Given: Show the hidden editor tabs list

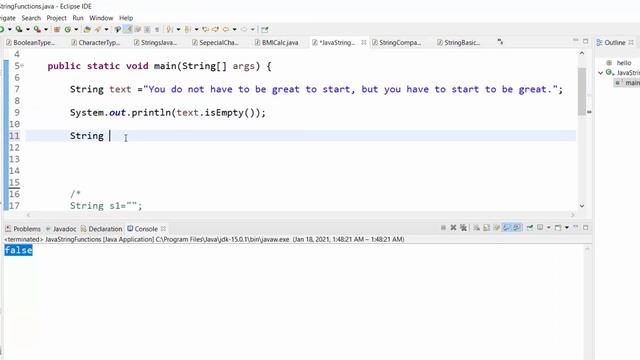Looking at the screenshot, I should (500, 42).
